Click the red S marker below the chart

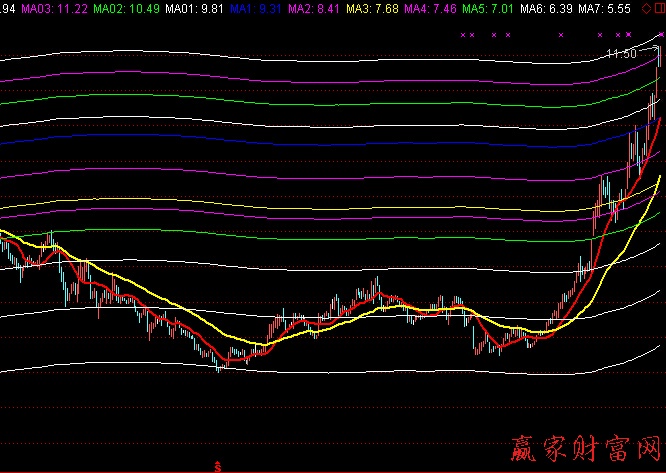click(x=217, y=466)
